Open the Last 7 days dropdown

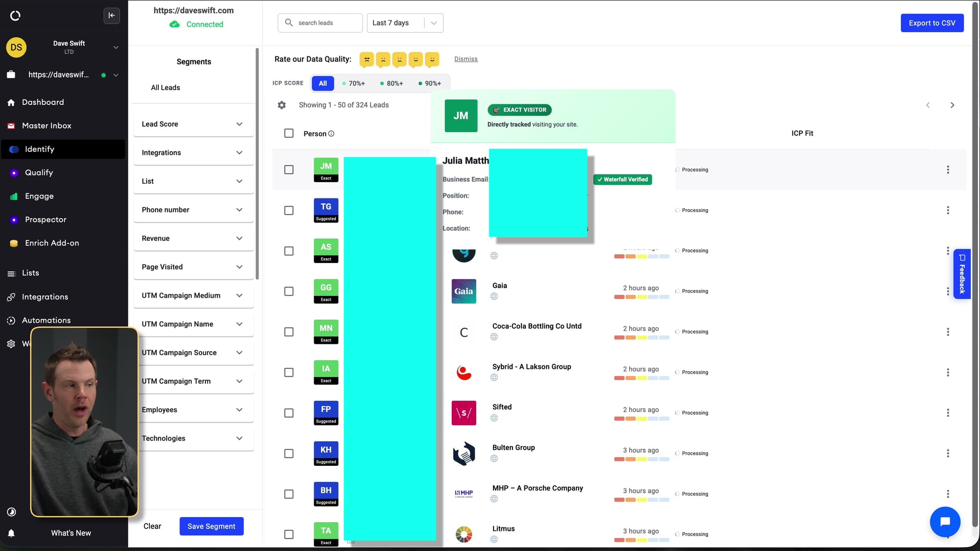pyautogui.click(x=405, y=23)
